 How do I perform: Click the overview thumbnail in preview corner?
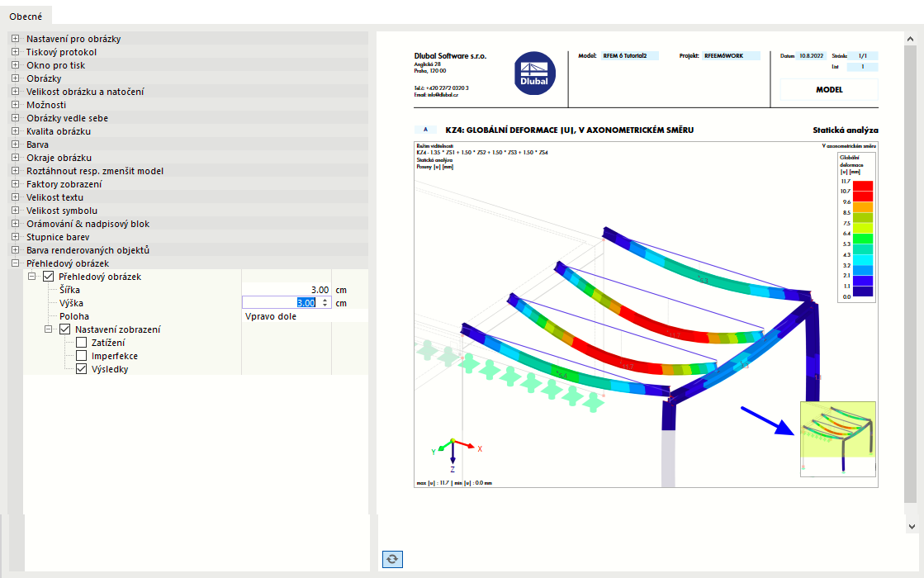(838, 439)
